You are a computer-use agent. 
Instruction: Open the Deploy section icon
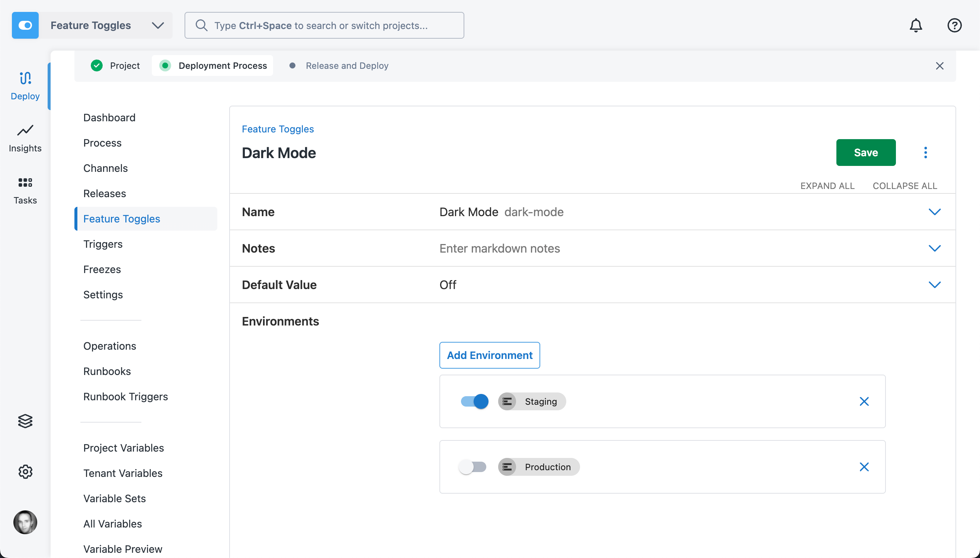click(x=25, y=78)
